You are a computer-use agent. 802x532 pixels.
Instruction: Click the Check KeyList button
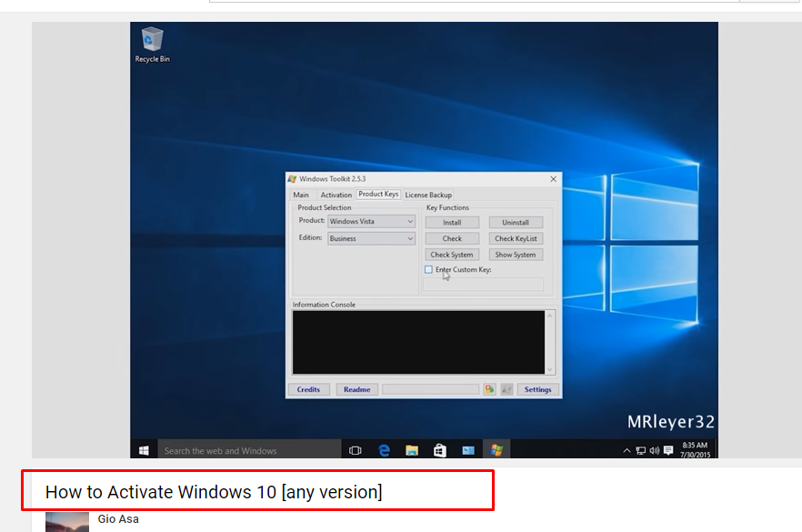click(516, 238)
